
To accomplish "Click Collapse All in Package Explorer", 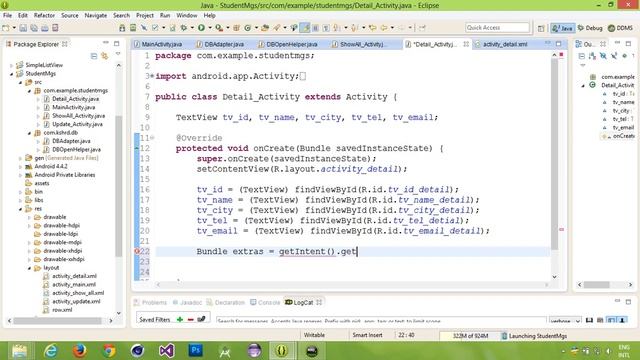I will click(x=94, y=56).
